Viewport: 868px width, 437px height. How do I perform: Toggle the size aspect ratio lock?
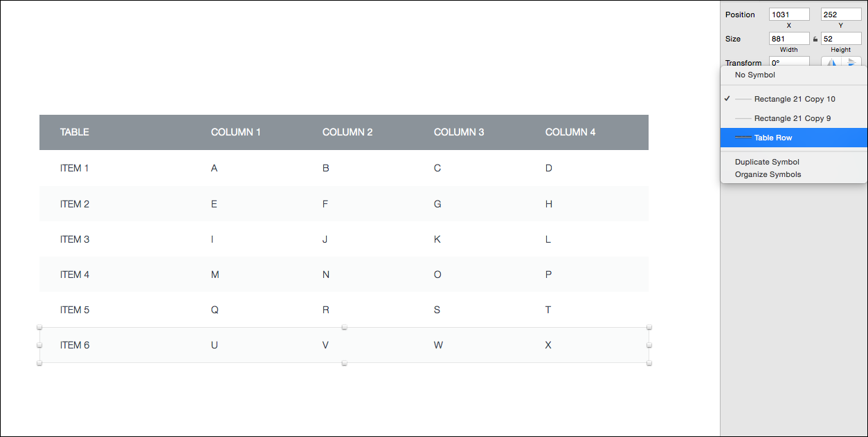coord(815,39)
